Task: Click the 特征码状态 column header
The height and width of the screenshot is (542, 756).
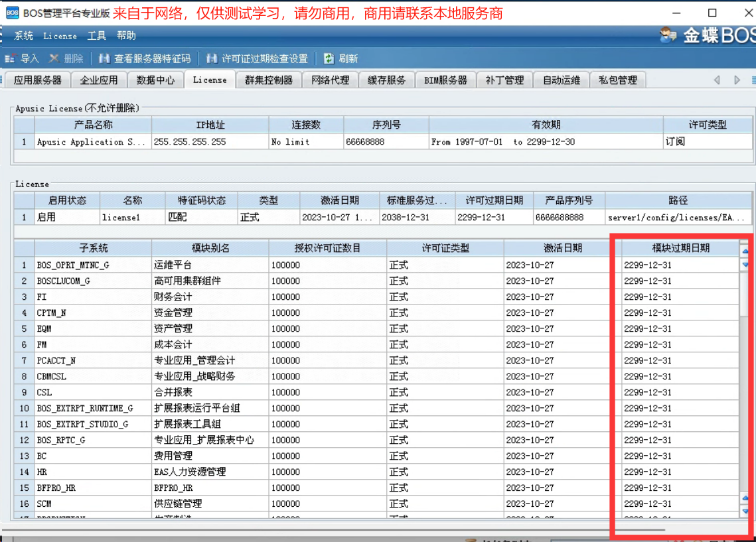Action: click(x=202, y=200)
